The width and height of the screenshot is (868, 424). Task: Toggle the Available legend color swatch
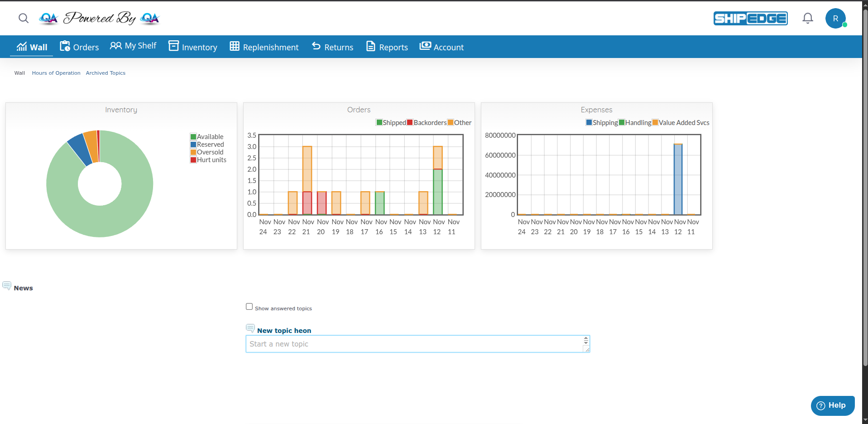click(193, 137)
